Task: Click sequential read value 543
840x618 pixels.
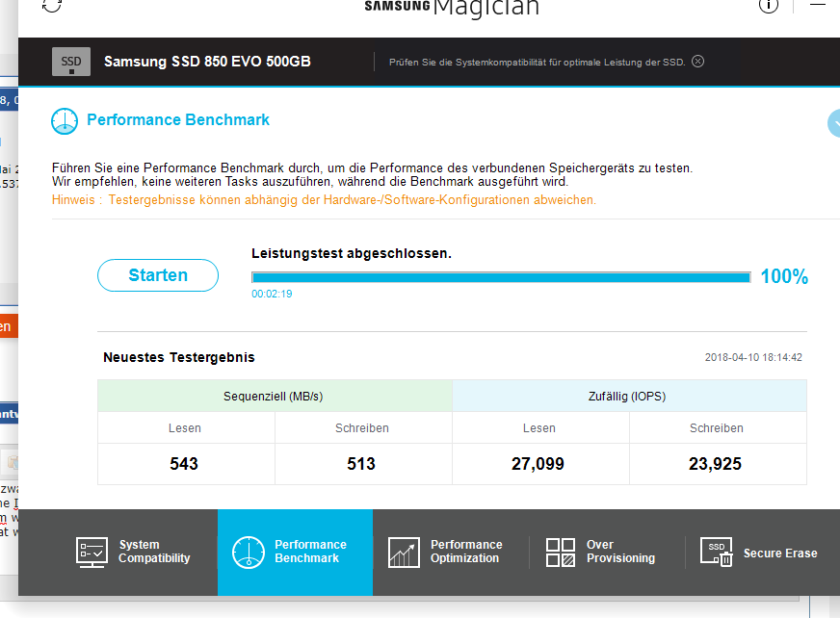Action: pyautogui.click(x=184, y=464)
